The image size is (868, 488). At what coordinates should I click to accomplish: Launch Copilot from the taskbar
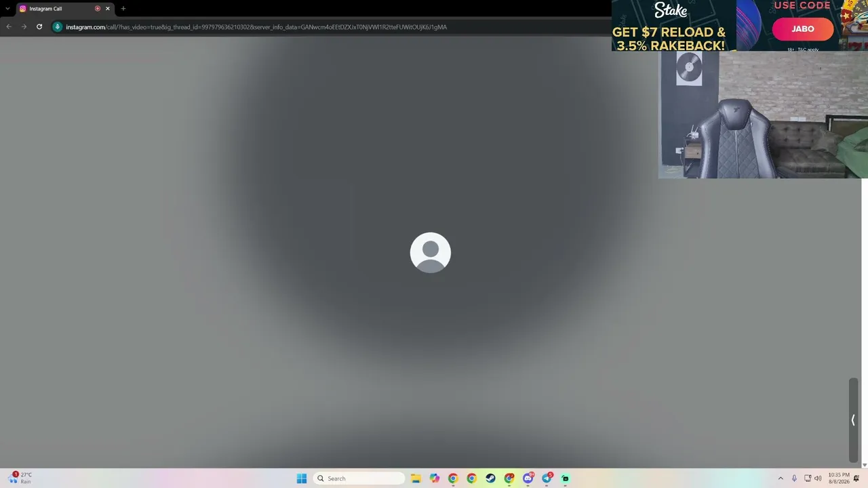[x=435, y=479]
